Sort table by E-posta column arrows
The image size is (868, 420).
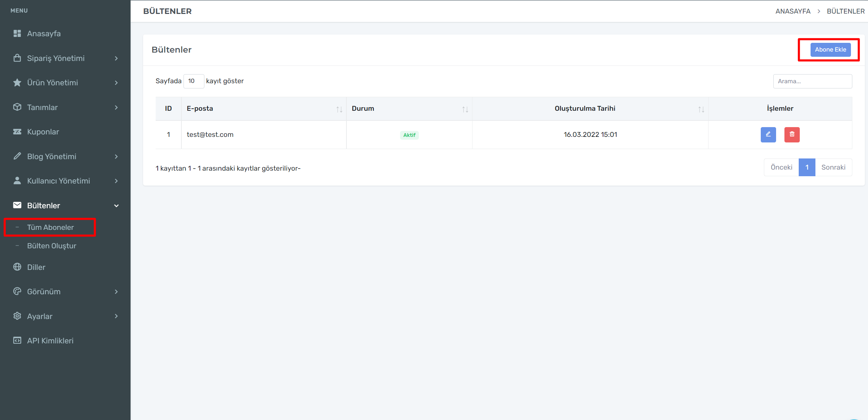click(x=339, y=109)
